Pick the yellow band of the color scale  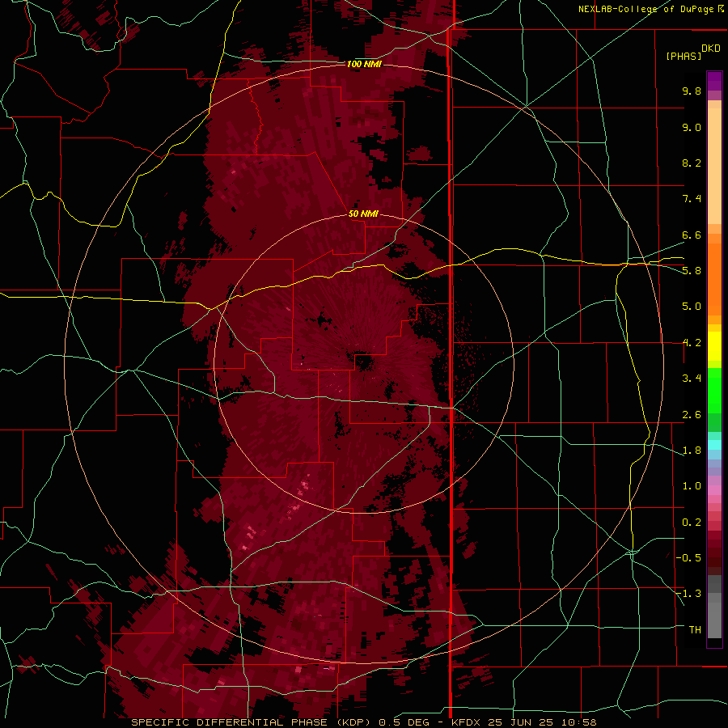[x=714, y=346]
